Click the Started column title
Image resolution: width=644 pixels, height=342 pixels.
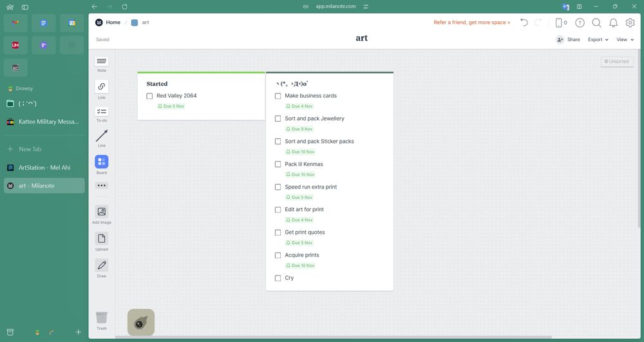tap(157, 84)
